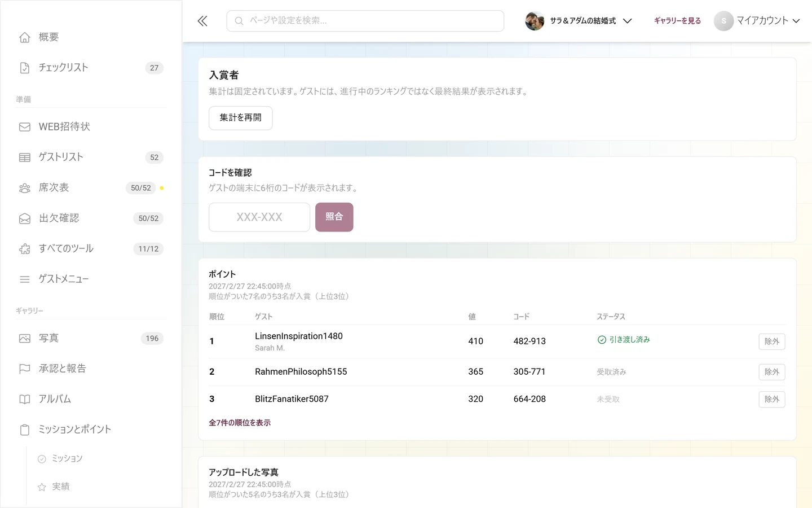
Task: Click the 50/52 badge on 出欠確認
Action: tap(148, 218)
